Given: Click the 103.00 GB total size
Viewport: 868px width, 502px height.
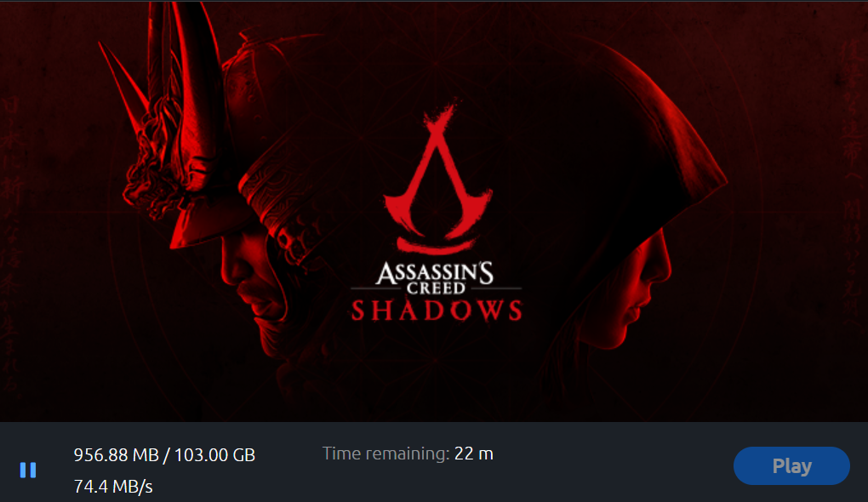Looking at the screenshot, I should [214, 455].
